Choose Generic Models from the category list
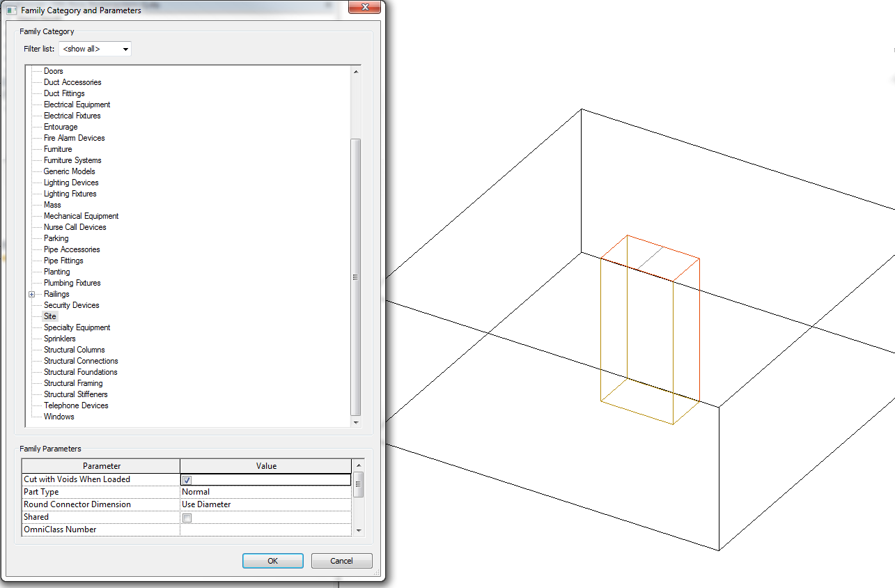 (69, 171)
